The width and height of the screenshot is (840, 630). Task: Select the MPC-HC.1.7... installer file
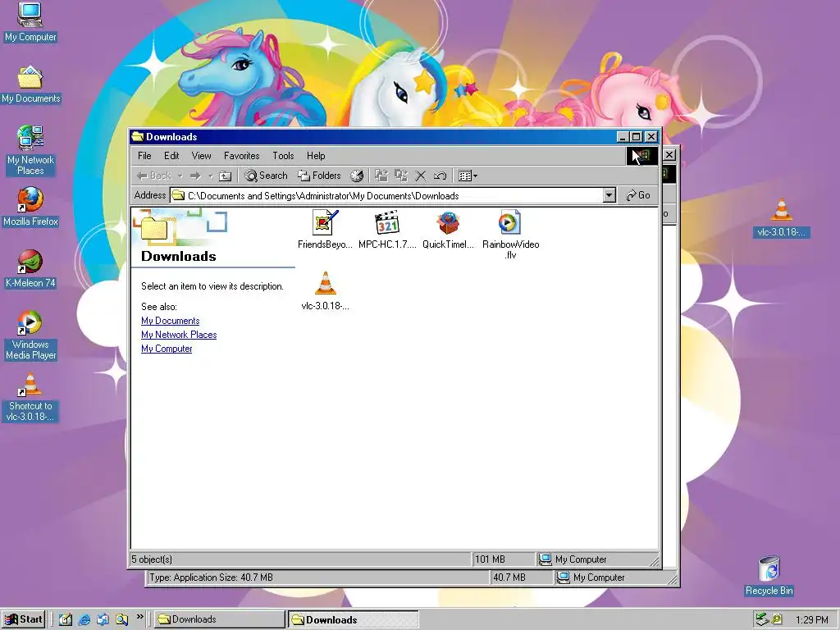pyautogui.click(x=387, y=230)
